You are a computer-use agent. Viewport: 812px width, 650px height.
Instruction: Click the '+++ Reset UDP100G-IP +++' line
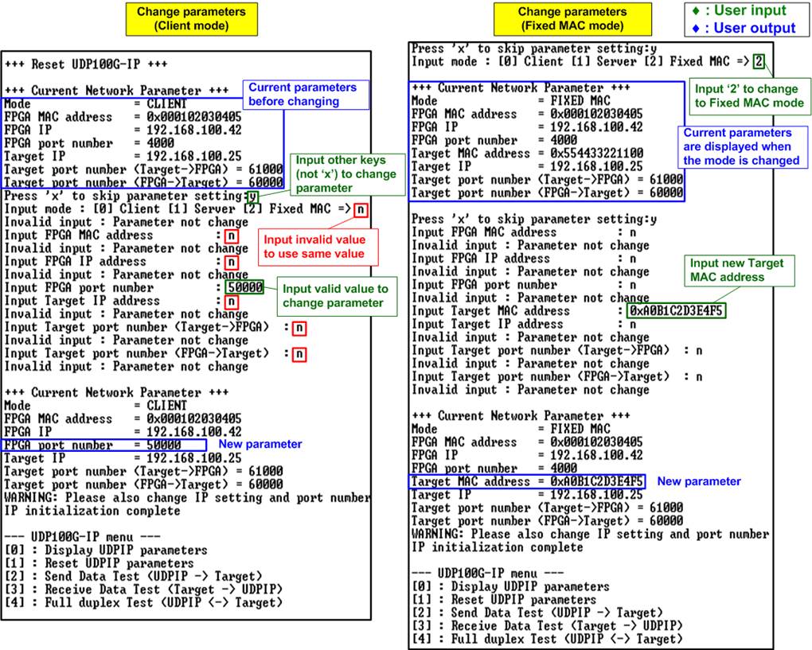coord(86,64)
